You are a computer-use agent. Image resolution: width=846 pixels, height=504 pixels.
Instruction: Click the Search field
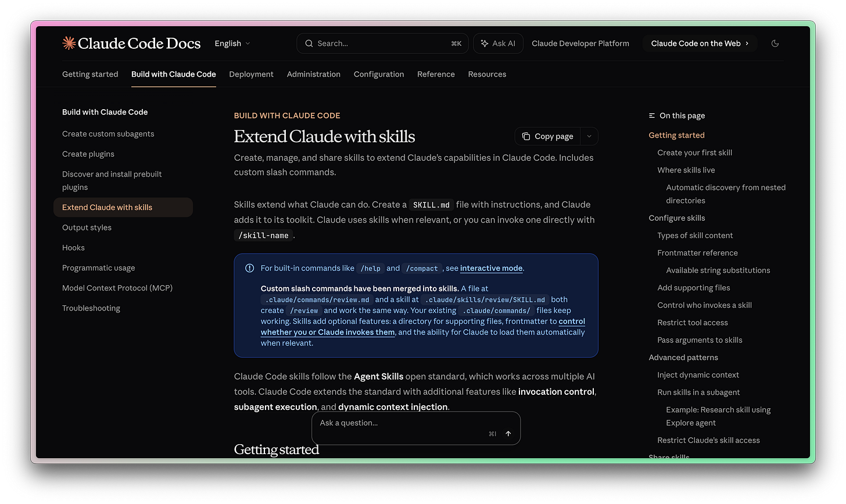point(382,44)
